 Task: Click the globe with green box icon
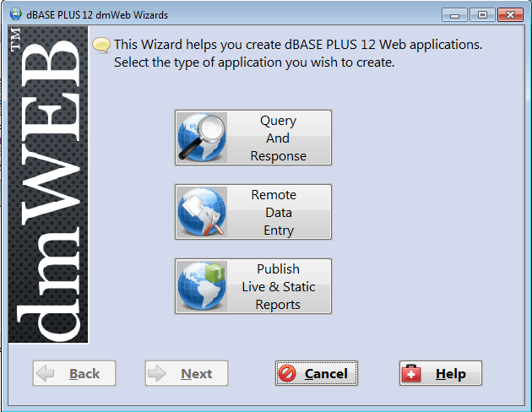pos(202,286)
